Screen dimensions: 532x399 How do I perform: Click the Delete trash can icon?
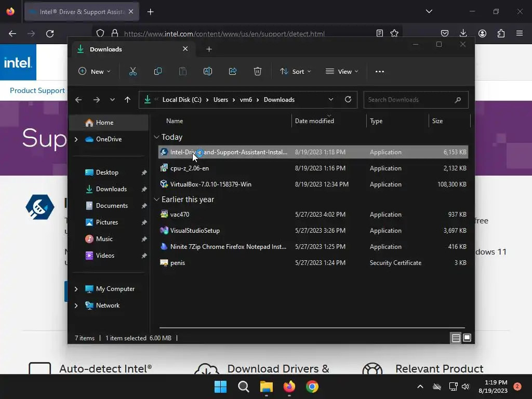tap(258, 71)
